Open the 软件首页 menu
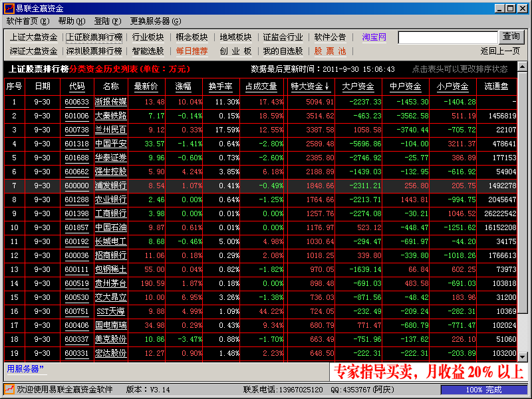This screenshot has height=399, width=532. (27, 21)
